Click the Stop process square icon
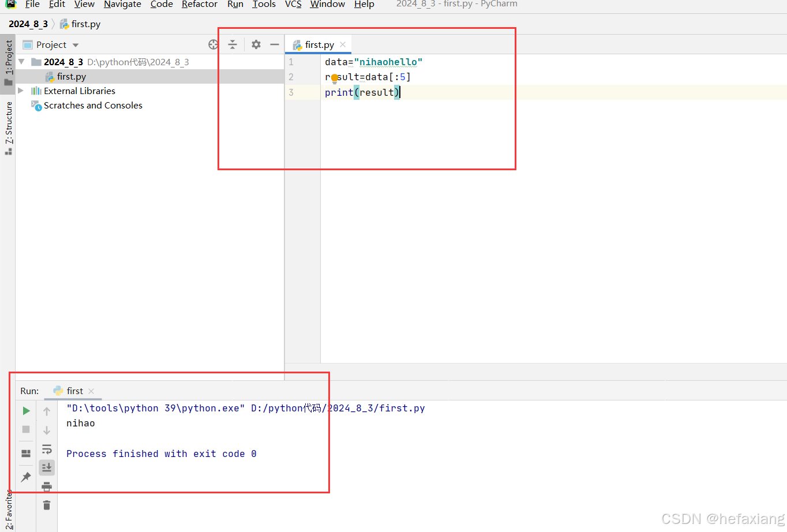This screenshot has height=532, width=787. [26, 429]
